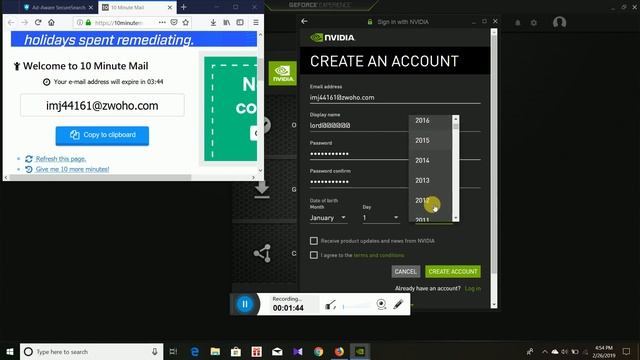Click share icon in GeForce Experience
Viewport: 640px width, 360px height.
(262, 253)
